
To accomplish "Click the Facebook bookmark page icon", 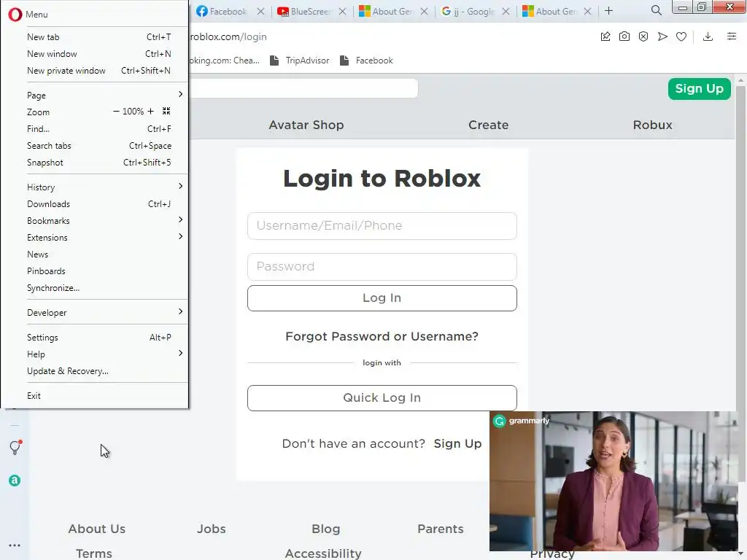I will coord(344,61).
